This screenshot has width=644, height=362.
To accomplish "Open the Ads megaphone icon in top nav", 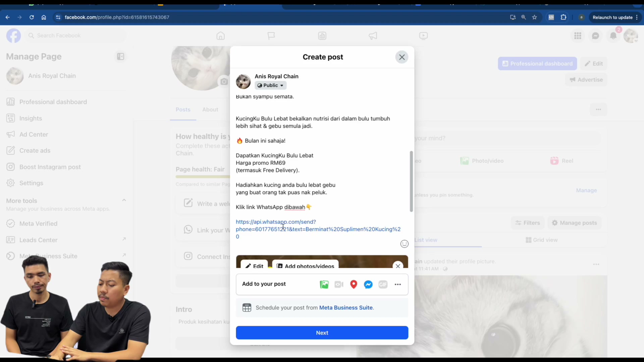I will [x=373, y=36].
